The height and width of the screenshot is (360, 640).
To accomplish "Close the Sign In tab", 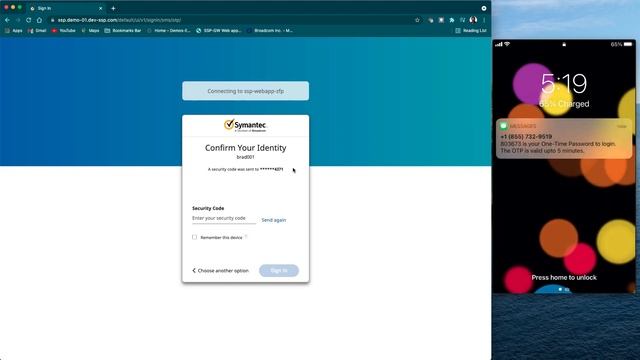I will click(100, 8).
